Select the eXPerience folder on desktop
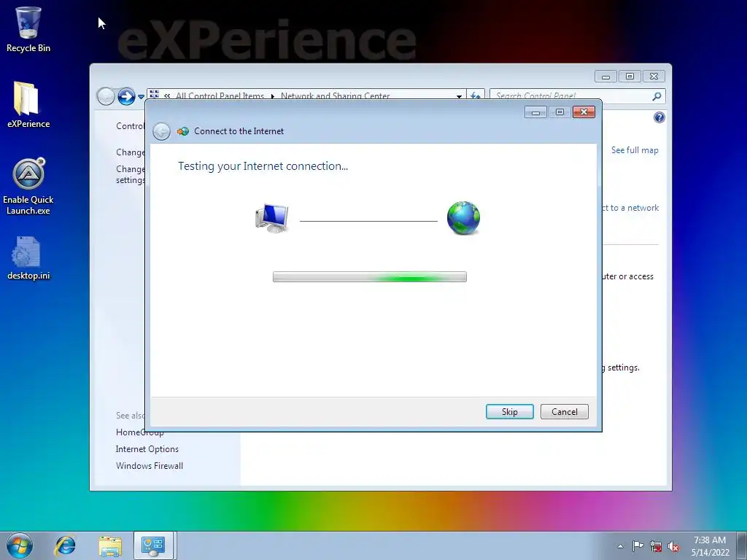This screenshot has width=747, height=560. (28, 105)
